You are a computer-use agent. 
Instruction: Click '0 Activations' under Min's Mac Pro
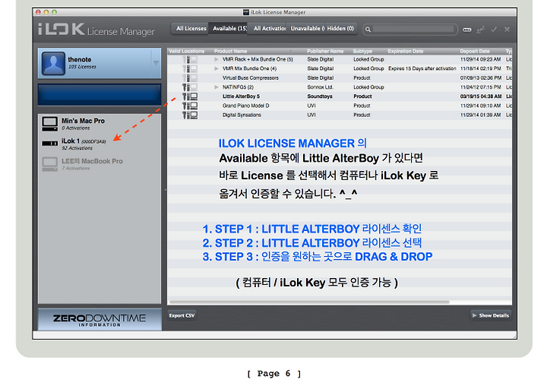tap(76, 128)
